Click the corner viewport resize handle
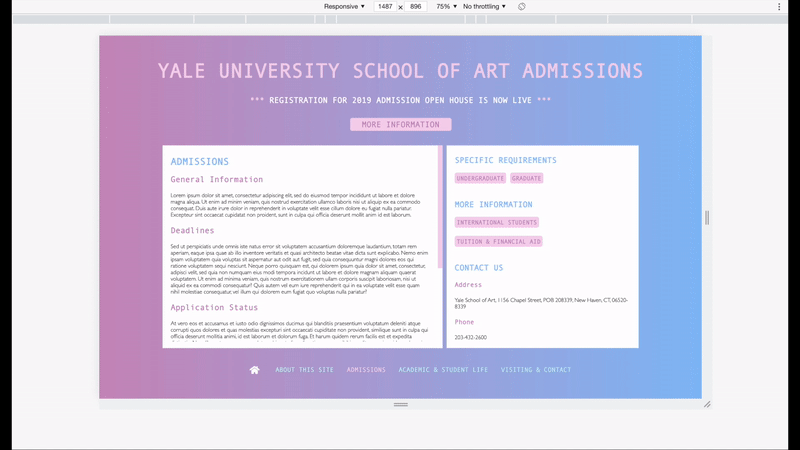 [x=707, y=405]
